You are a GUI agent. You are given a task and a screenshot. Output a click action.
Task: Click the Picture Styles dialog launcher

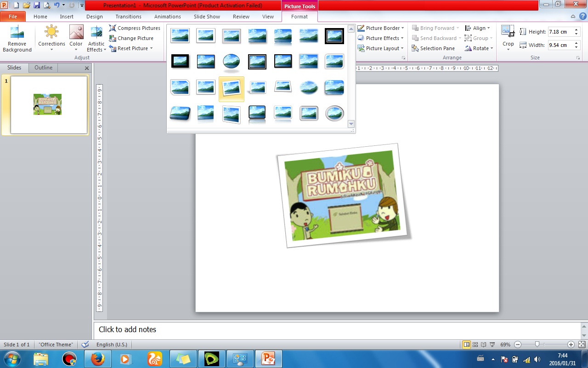click(x=403, y=57)
